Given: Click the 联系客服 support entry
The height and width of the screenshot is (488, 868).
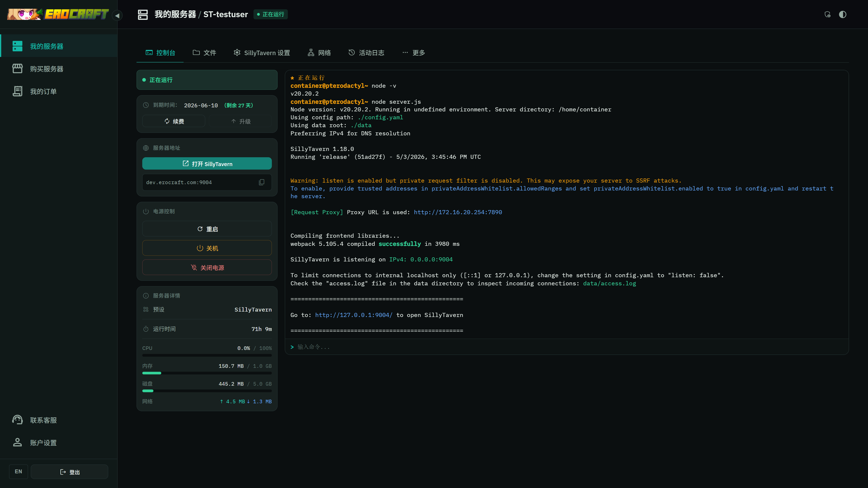Looking at the screenshot, I should (x=59, y=420).
